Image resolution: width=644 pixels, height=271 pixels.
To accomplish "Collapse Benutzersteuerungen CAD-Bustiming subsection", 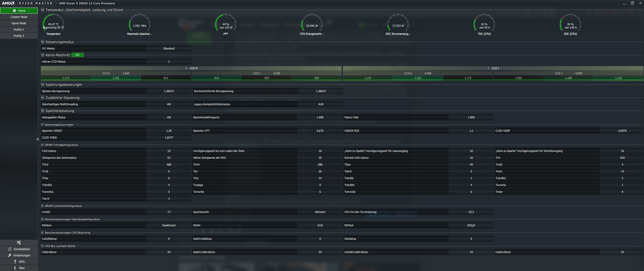I will click(x=42, y=233).
